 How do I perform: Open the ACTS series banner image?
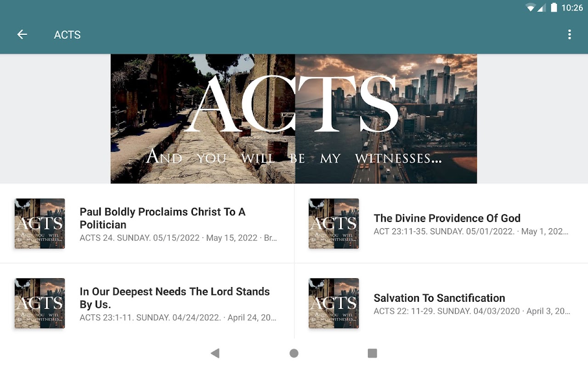tap(294, 119)
